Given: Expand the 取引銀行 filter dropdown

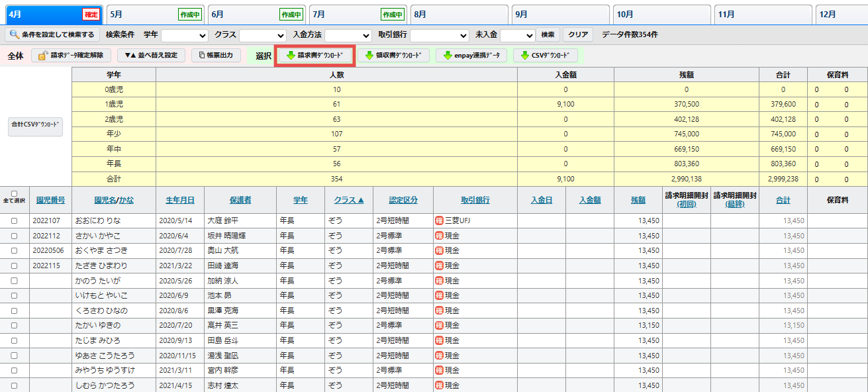Looking at the screenshot, I should pos(440,35).
